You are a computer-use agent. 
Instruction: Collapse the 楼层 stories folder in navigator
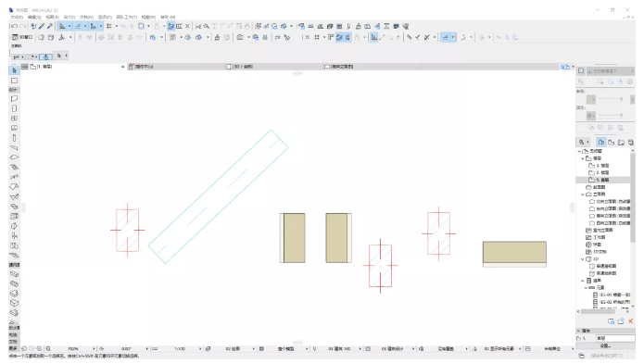583,158
